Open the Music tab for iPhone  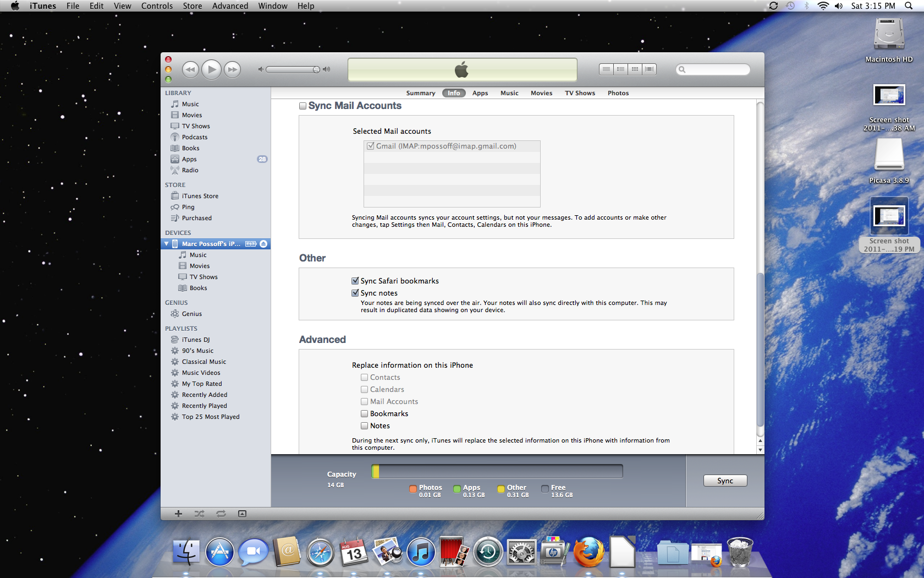click(509, 93)
